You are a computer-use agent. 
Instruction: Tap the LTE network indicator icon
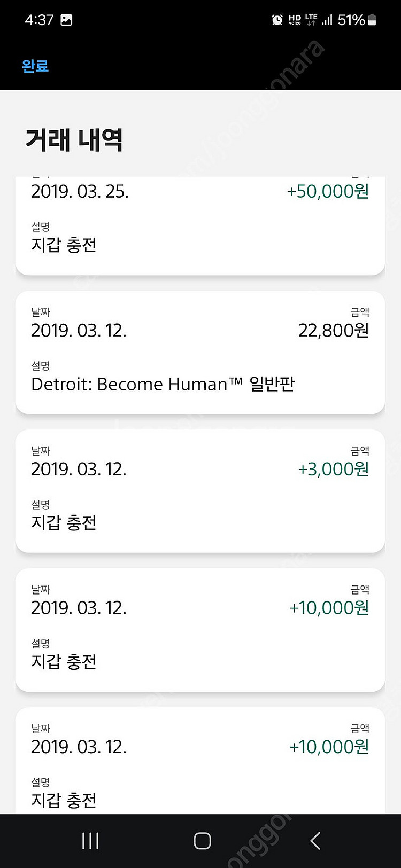coord(311,20)
